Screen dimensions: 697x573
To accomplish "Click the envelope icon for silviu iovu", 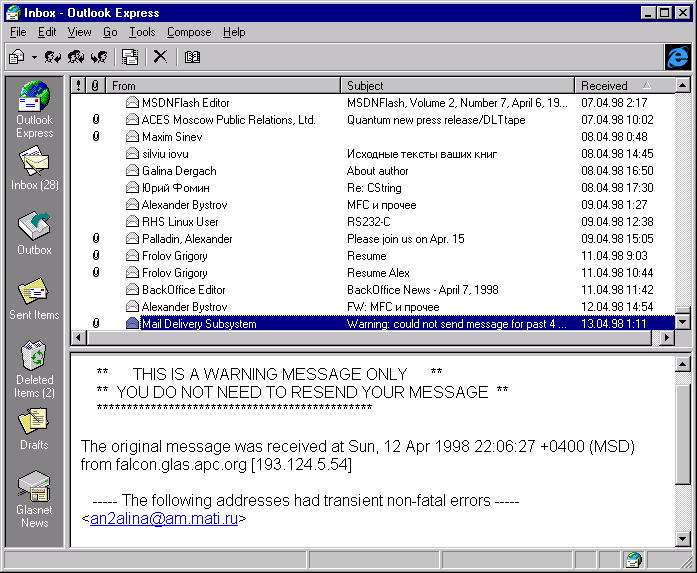I will pos(132,154).
